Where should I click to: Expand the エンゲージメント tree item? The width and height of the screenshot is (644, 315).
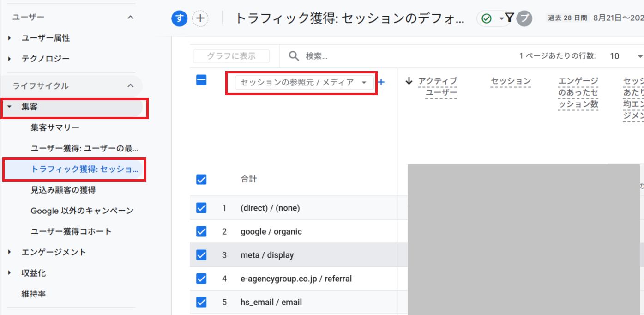click(10, 252)
